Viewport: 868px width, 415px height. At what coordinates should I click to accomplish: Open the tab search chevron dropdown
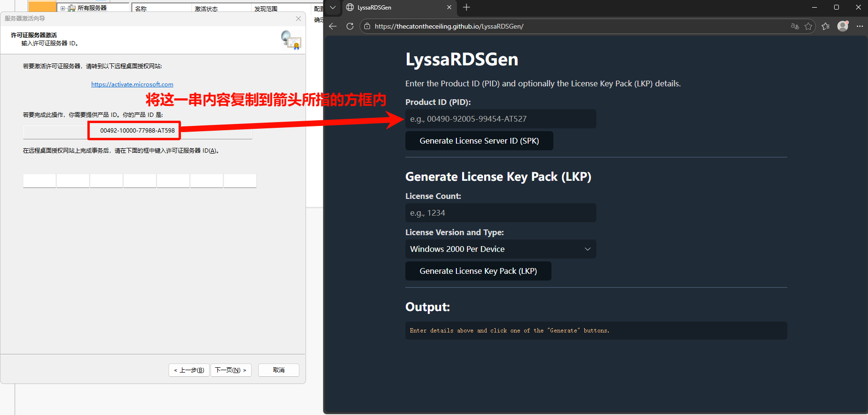click(x=333, y=7)
